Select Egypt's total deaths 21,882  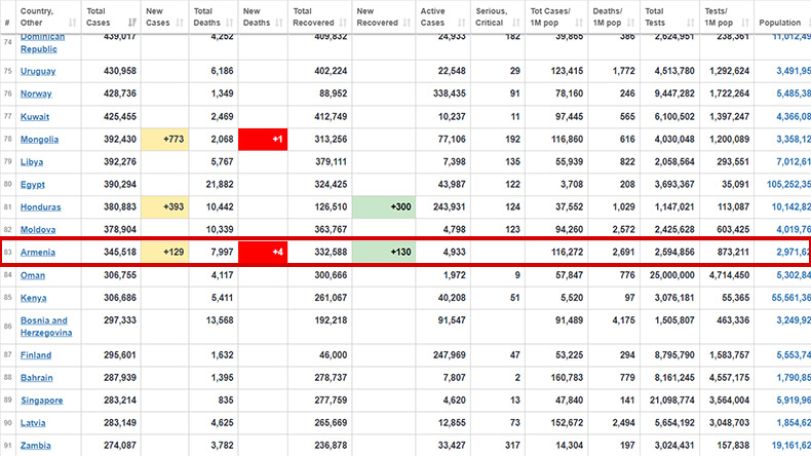click(x=219, y=184)
